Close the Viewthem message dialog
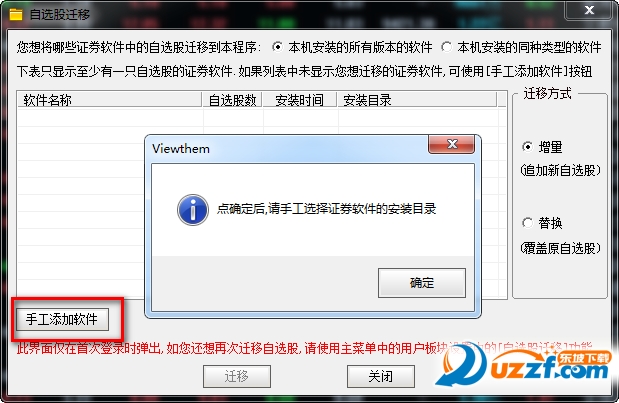 (452, 144)
